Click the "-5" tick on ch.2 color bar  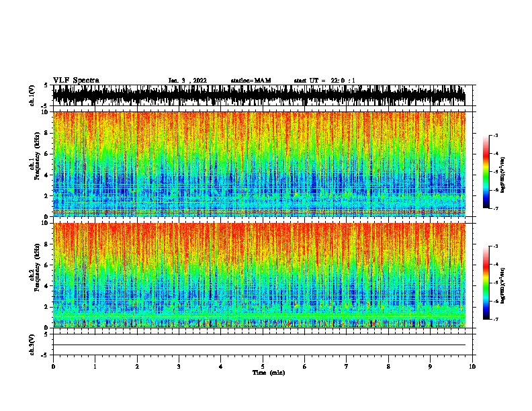(x=495, y=283)
